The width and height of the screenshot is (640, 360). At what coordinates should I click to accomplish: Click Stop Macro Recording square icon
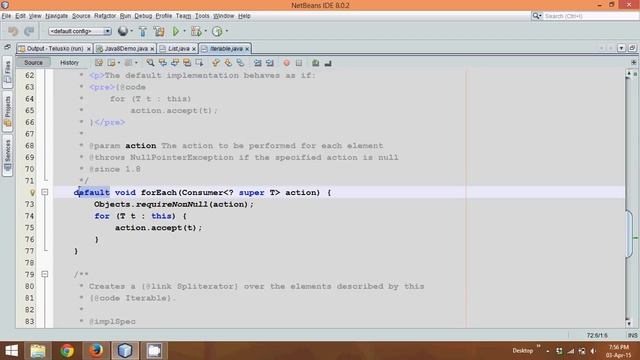coord(299,63)
